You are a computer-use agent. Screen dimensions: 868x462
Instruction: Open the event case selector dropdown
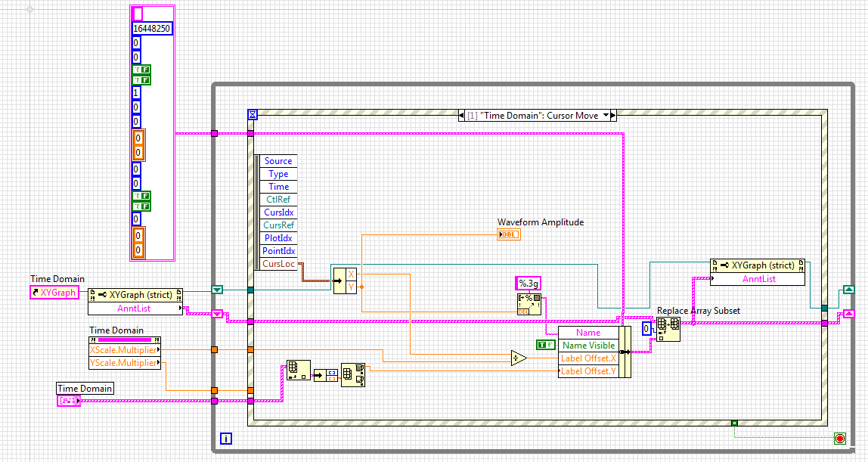tap(606, 116)
